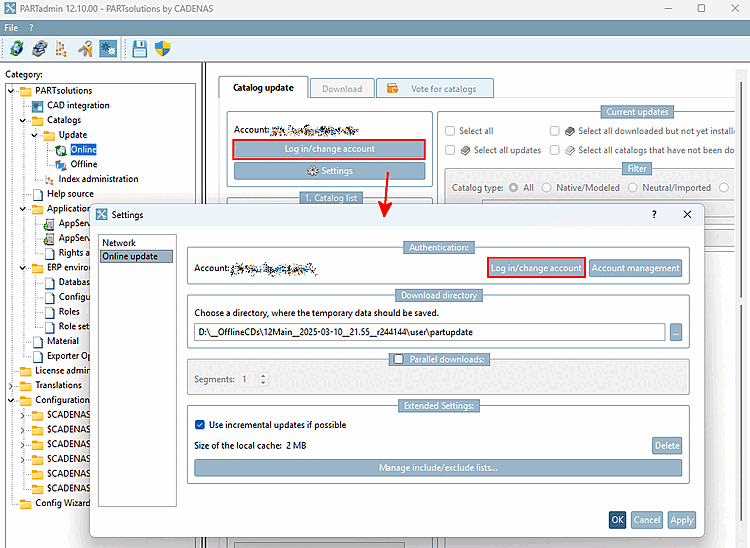Click the Settings dialog help question mark
This screenshot has width=750, height=548.
click(654, 214)
